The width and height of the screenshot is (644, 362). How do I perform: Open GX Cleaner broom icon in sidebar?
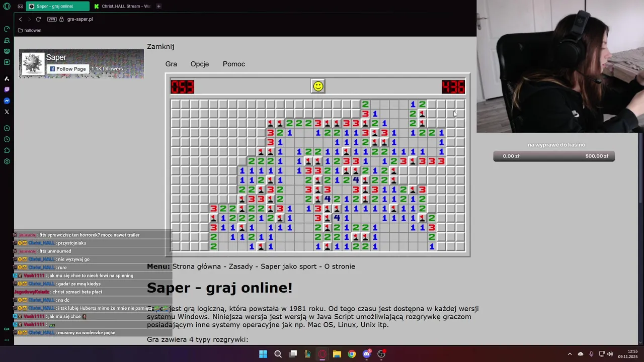(x=7, y=40)
